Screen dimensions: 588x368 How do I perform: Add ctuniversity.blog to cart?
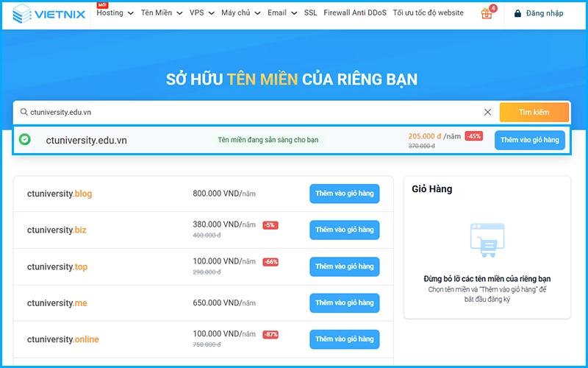(344, 194)
